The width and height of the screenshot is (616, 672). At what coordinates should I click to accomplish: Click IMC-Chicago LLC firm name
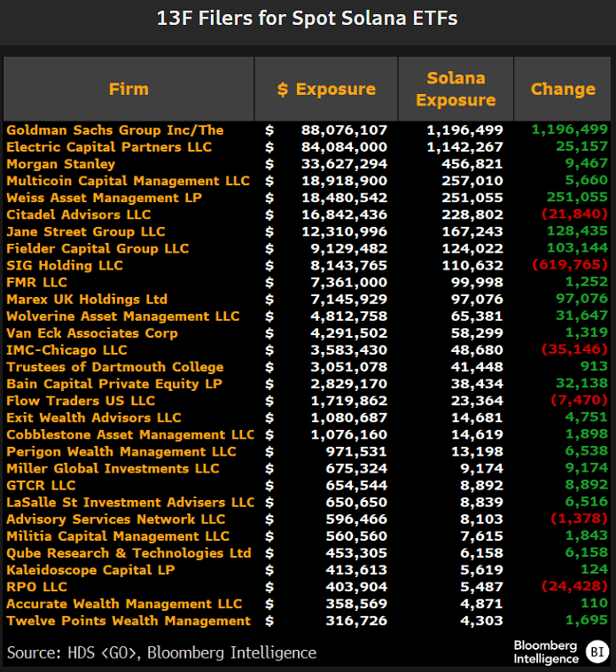(66, 350)
